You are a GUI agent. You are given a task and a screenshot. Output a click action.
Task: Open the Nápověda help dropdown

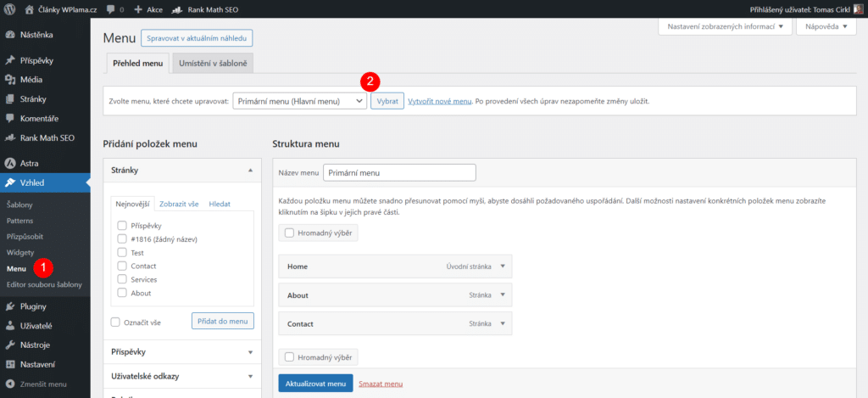click(826, 26)
